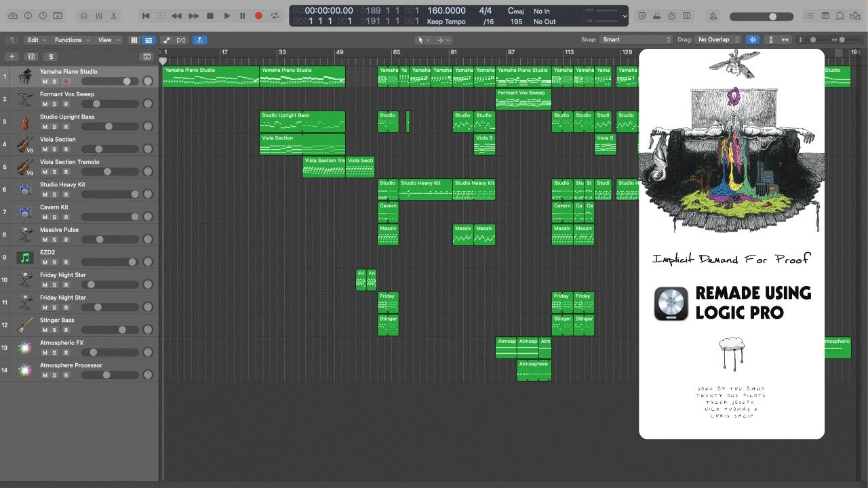
Task: Open the View menu in tracks area
Action: click(x=108, y=40)
